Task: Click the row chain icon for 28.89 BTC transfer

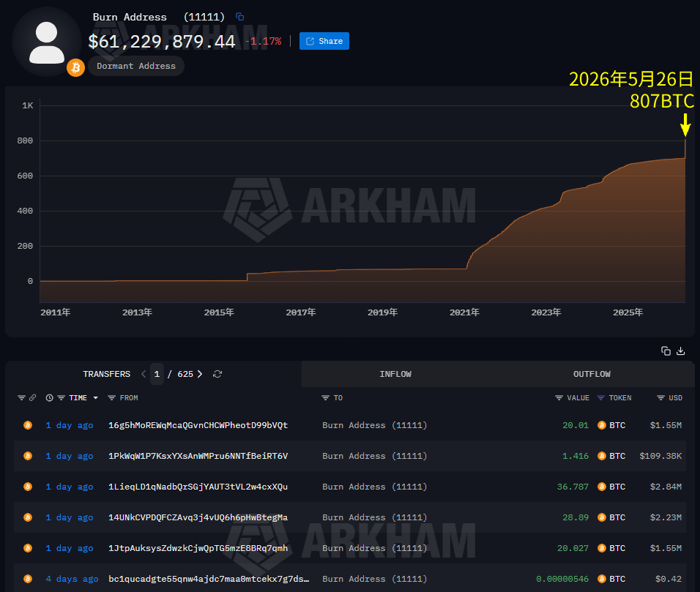Action: (28, 517)
